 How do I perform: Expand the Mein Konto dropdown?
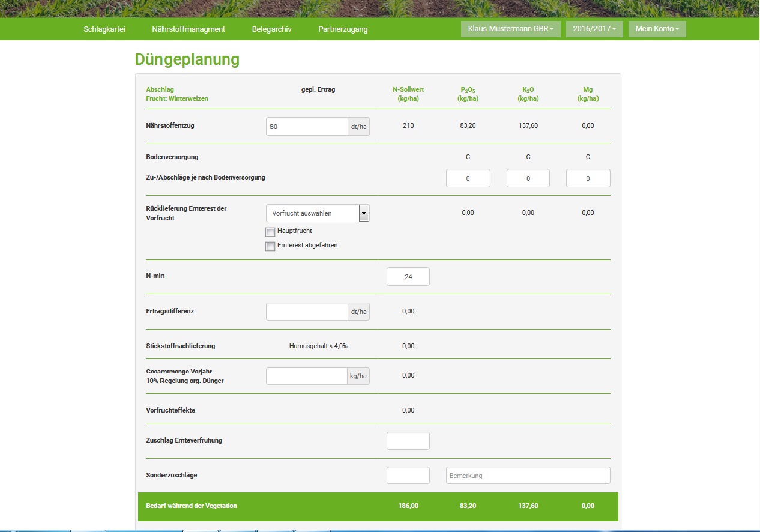point(657,29)
